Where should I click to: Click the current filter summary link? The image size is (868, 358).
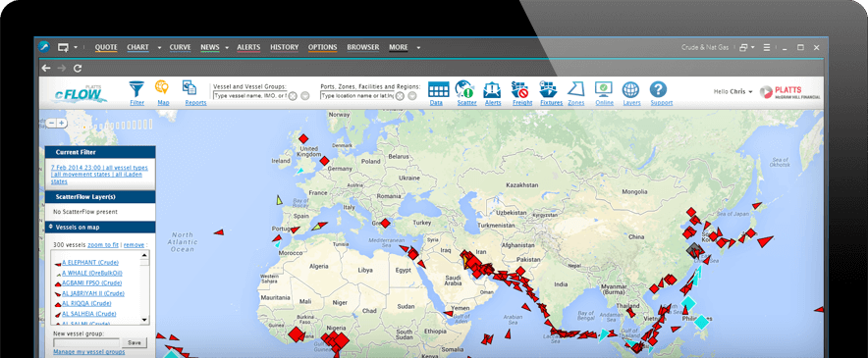tap(99, 174)
